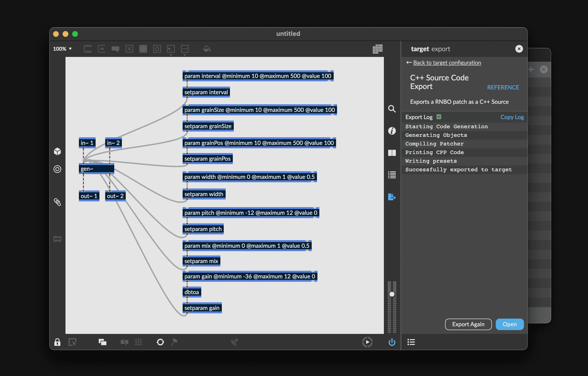Click the add comment box toolbar icon
The image size is (588, 376).
point(115,49)
